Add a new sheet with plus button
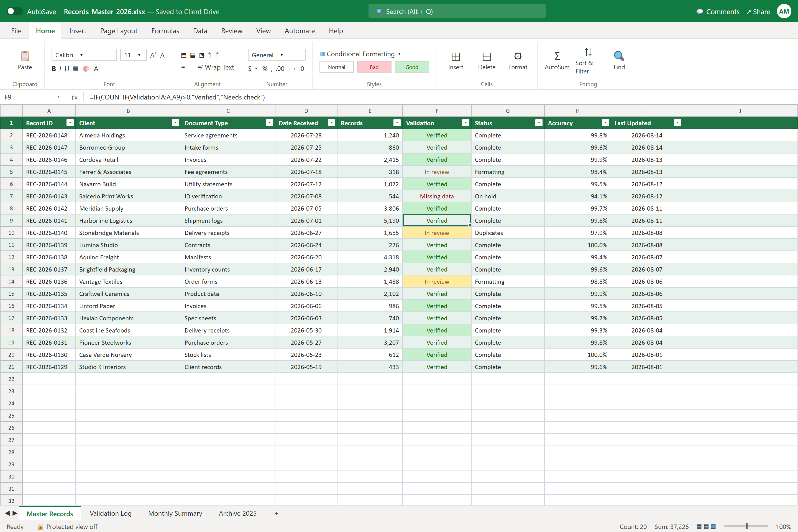This screenshot has height=532, width=798. click(x=277, y=513)
